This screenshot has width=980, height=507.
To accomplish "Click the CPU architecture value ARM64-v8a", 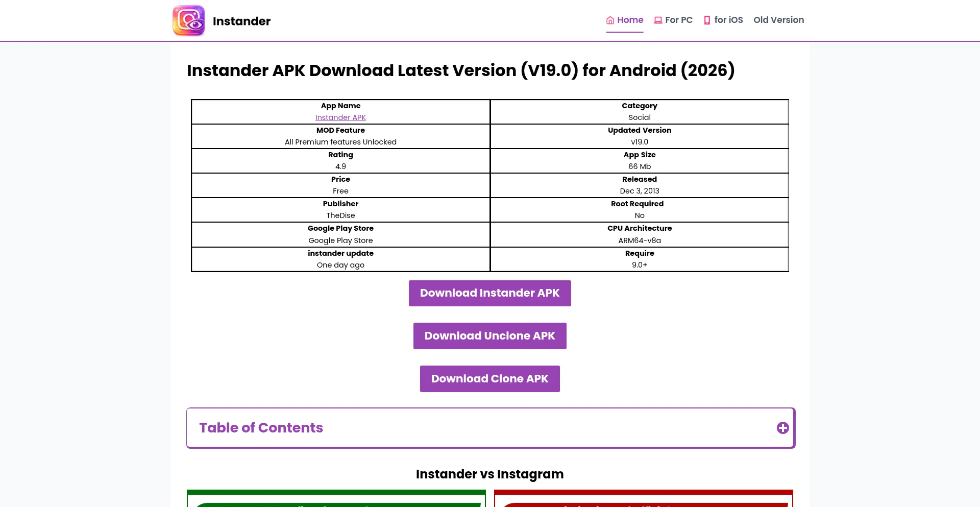I will pos(640,240).
